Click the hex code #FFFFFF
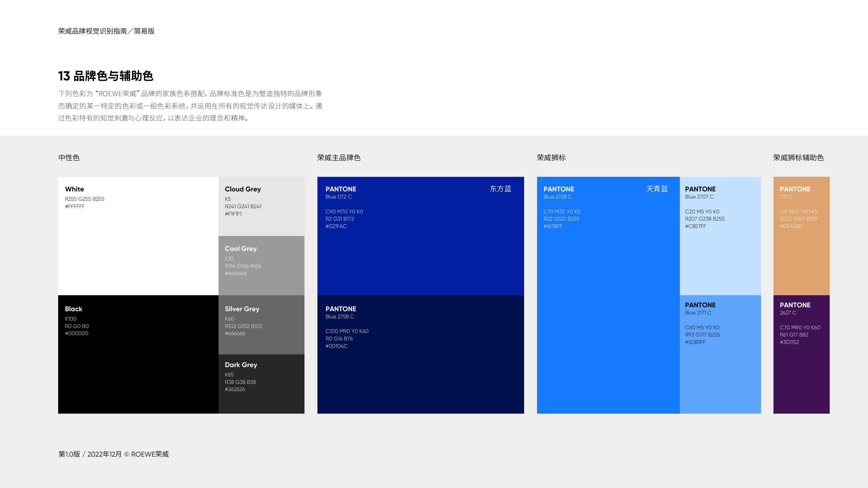The image size is (868, 488). tap(75, 207)
